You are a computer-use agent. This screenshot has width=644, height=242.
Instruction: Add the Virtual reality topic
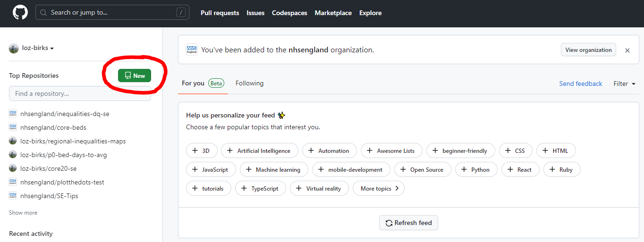coord(319,189)
